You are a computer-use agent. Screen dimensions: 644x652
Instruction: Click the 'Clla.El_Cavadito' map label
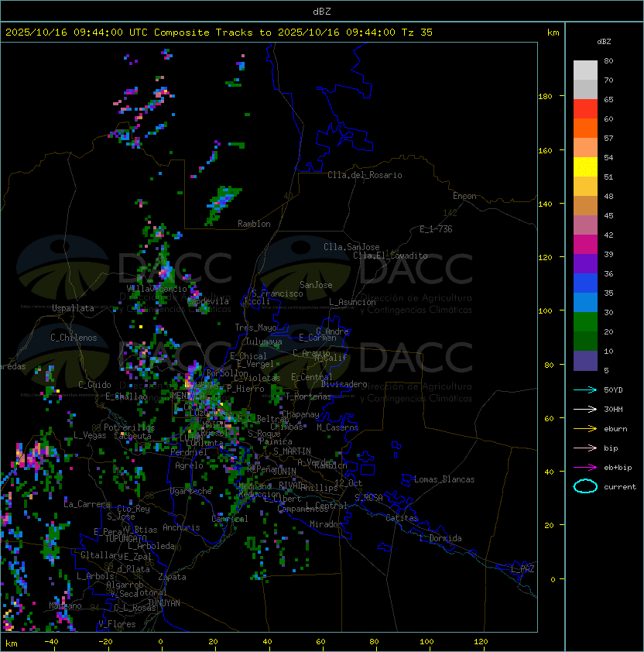pyautogui.click(x=390, y=256)
